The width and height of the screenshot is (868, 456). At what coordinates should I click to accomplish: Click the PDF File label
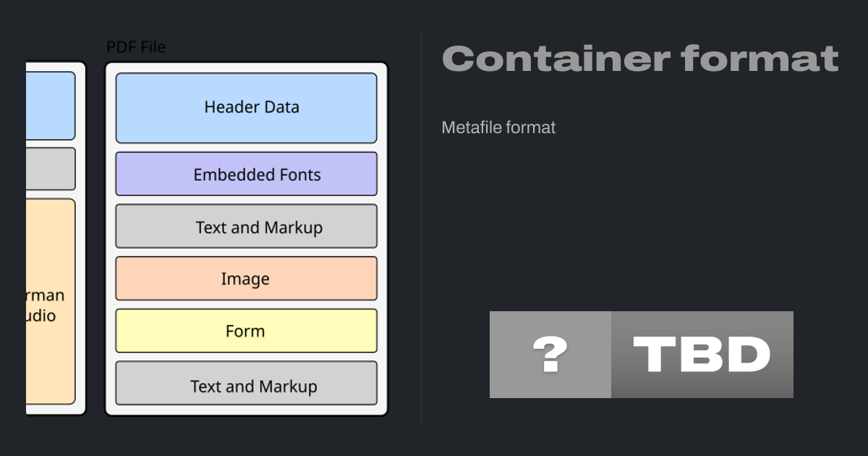click(136, 47)
